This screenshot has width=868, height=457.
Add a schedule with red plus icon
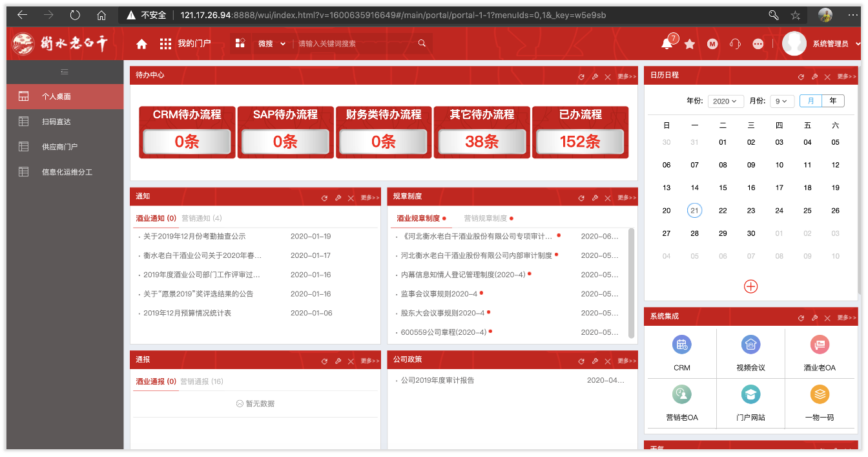(x=750, y=286)
